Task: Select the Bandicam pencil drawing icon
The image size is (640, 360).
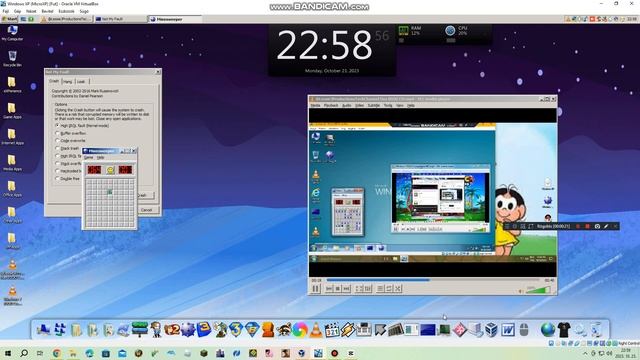Action: coord(606,226)
